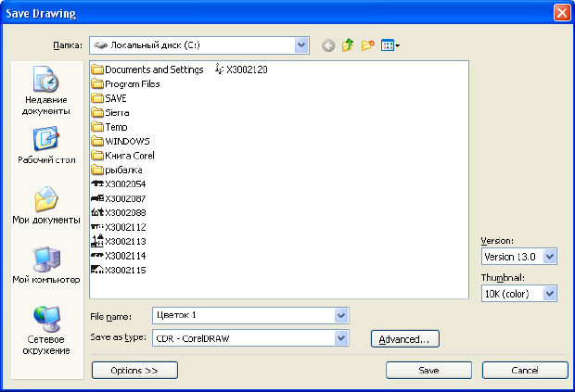Select the X3002113 file

point(125,241)
